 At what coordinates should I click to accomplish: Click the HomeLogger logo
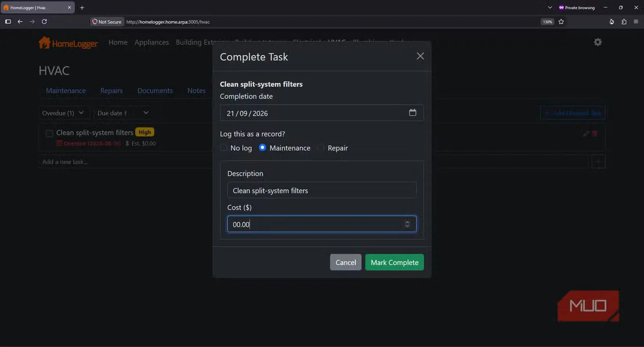tap(68, 43)
